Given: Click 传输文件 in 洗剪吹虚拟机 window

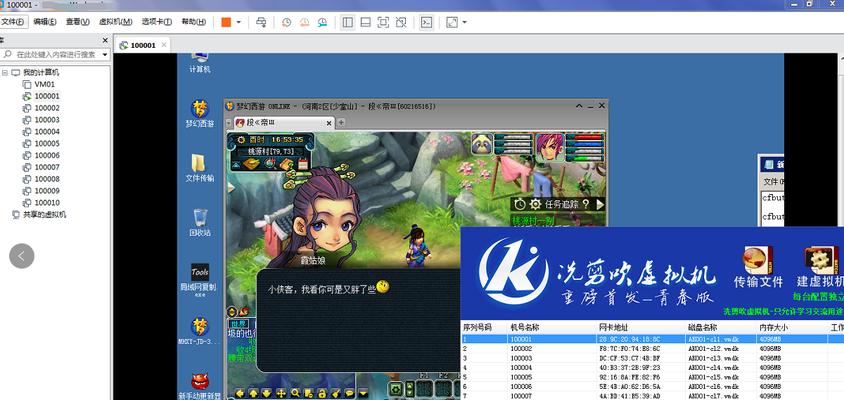Looking at the screenshot, I should (x=758, y=267).
